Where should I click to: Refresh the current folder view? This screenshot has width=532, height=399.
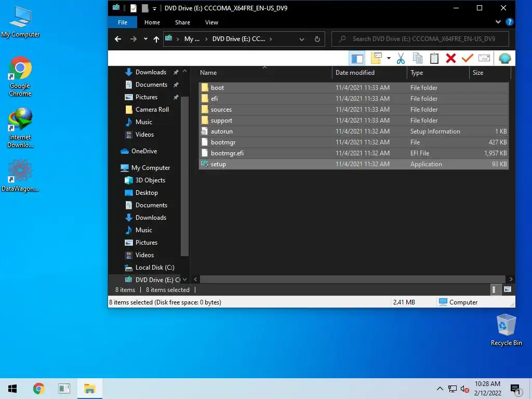point(317,39)
